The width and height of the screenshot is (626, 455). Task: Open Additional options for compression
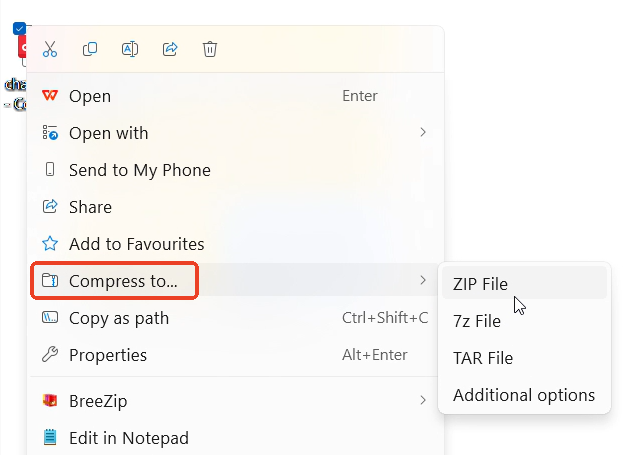524,395
